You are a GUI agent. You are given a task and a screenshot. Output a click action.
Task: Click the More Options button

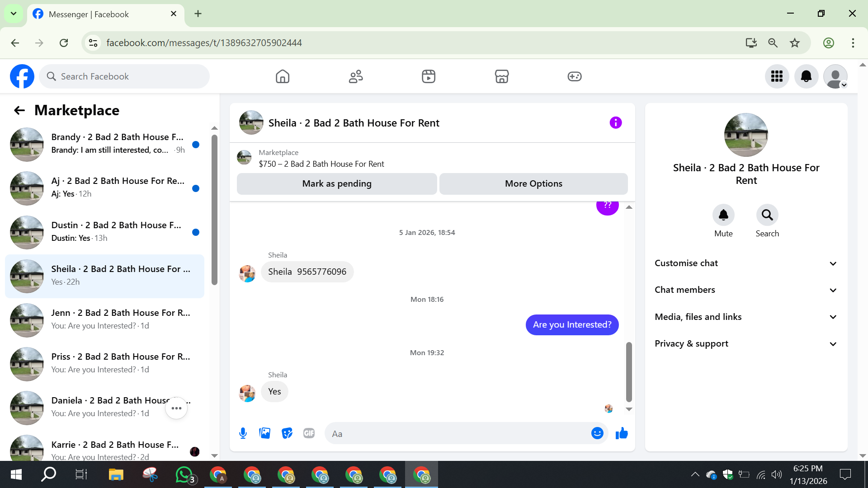point(533,184)
